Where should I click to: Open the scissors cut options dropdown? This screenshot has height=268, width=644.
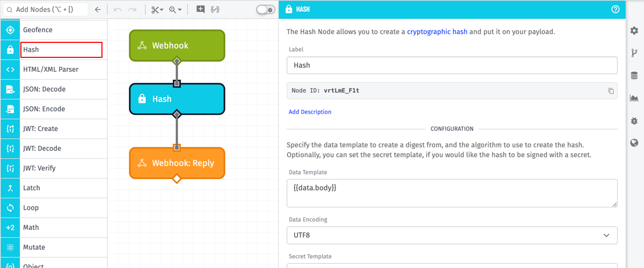157,9
